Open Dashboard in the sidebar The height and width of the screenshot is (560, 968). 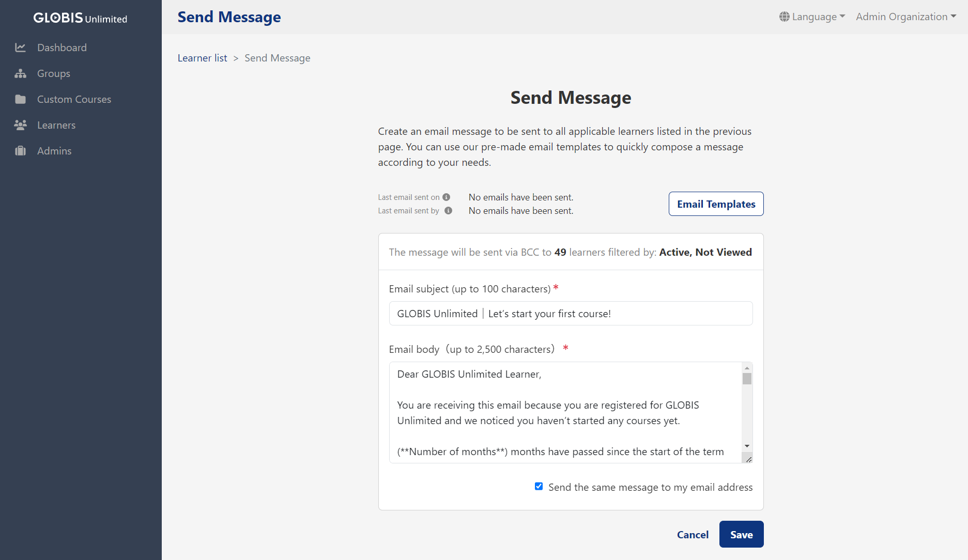tap(62, 48)
